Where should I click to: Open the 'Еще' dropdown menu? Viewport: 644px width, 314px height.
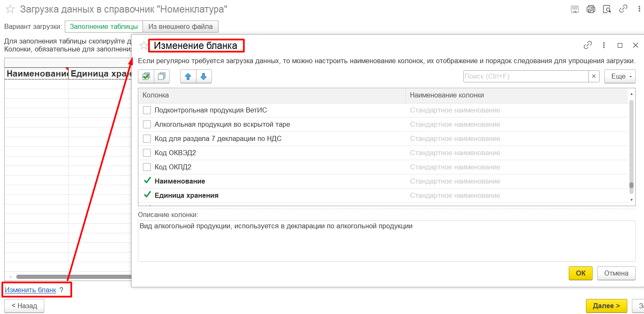[620, 76]
